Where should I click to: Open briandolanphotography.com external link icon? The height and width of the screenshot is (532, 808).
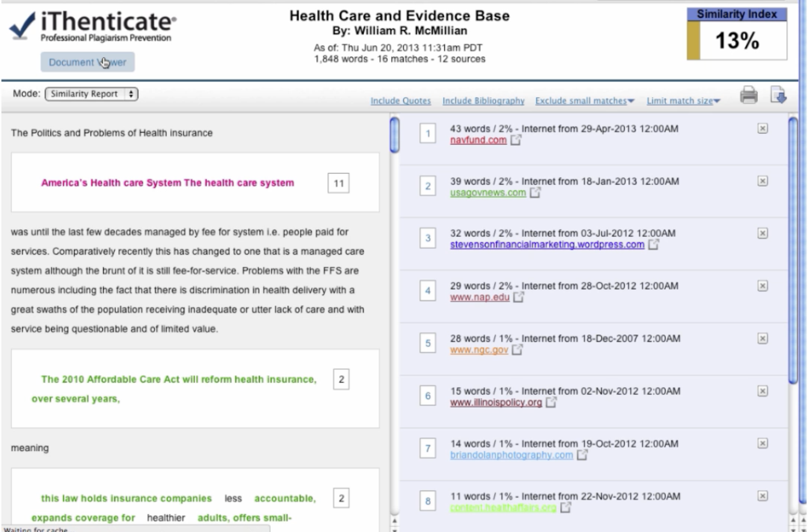click(582, 455)
